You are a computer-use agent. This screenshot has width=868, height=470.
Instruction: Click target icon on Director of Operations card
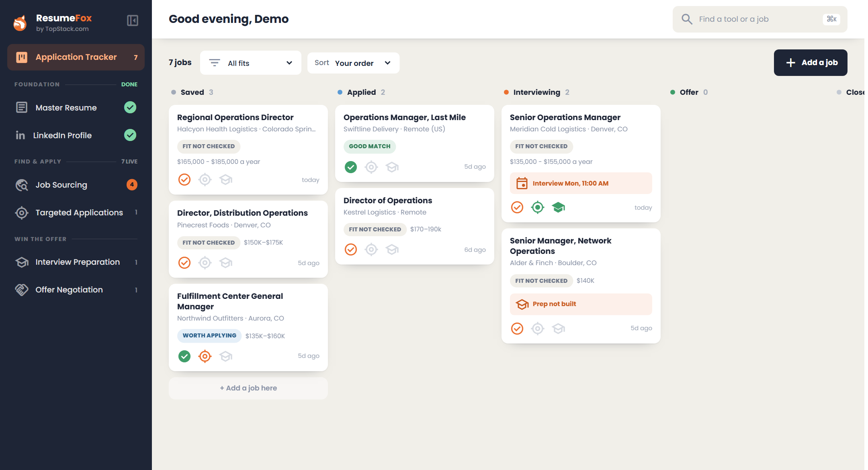coord(371,249)
